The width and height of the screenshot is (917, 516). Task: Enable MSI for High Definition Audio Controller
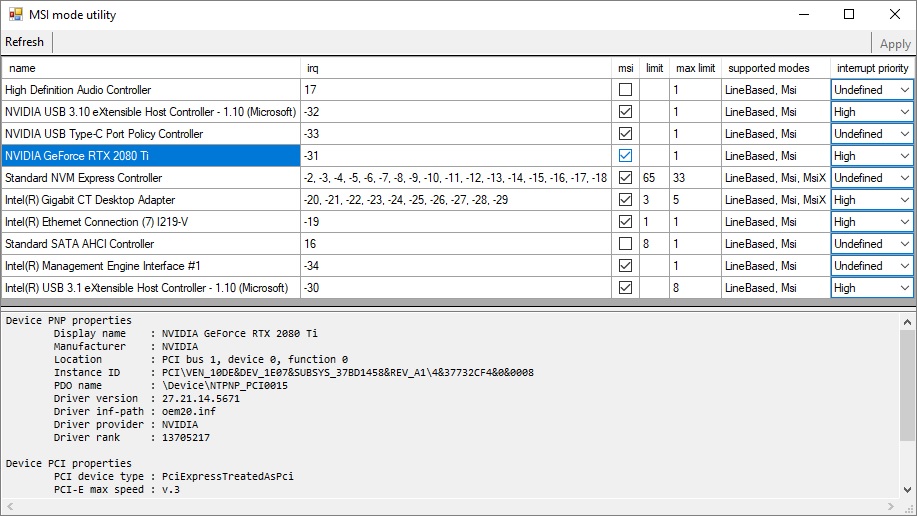tap(625, 90)
